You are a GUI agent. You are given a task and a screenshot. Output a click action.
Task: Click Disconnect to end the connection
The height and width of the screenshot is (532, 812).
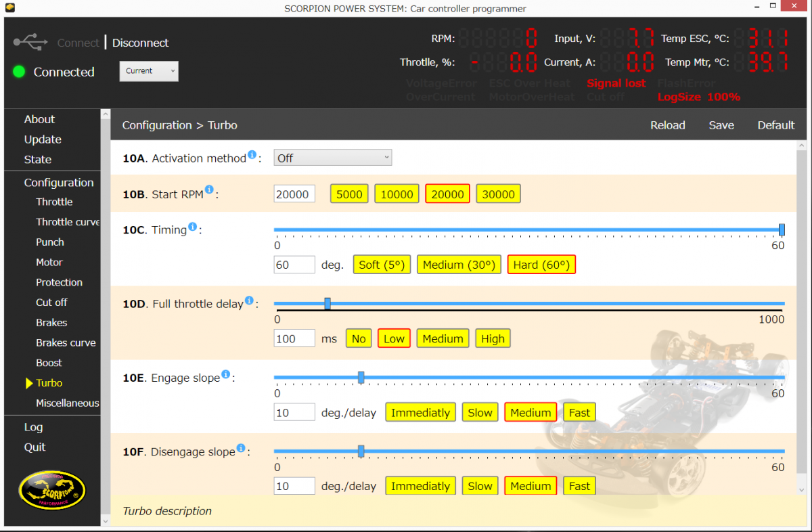click(140, 43)
